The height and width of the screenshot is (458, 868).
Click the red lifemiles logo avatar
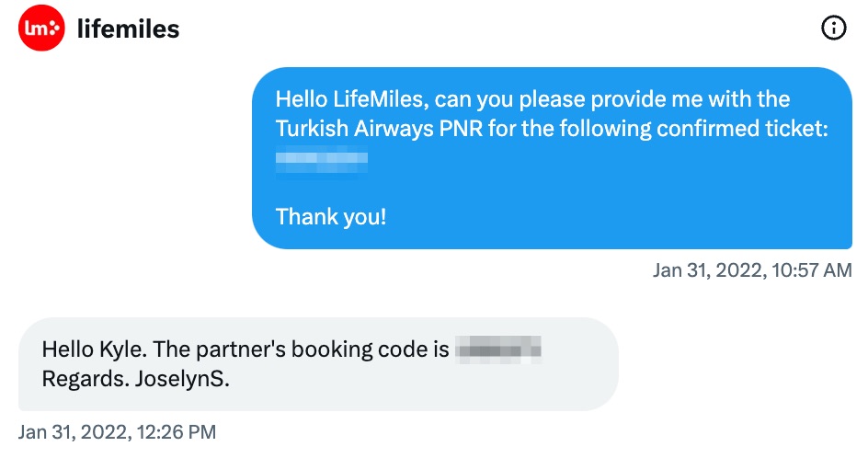pos(41,28)
